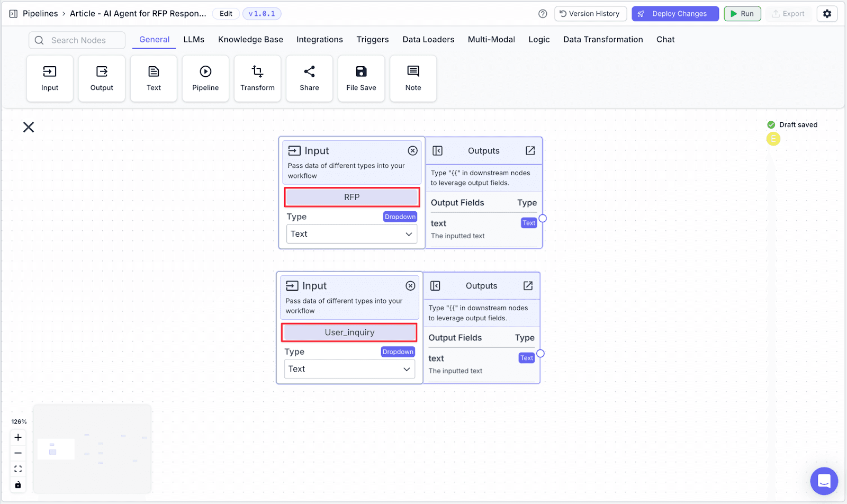This screenshot has height=504, width=847.
Task: Zoom in on the canvas
Action: (18, 437)
